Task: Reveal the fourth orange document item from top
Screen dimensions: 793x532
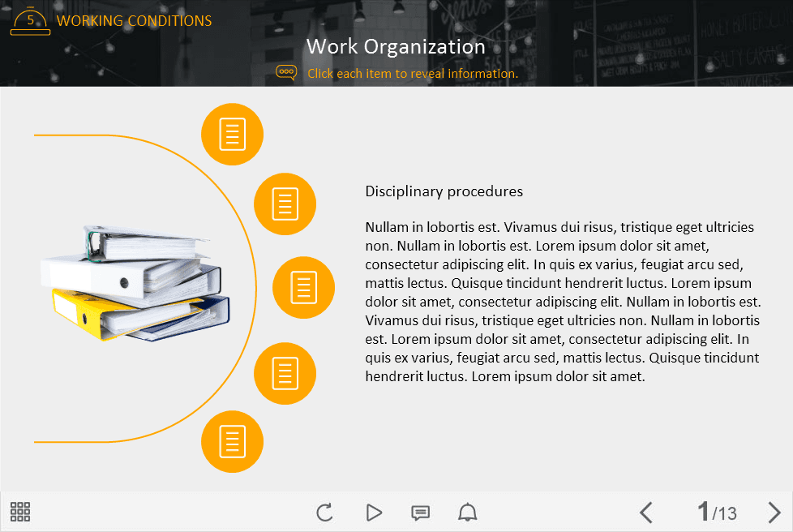Action: [285, 373]
